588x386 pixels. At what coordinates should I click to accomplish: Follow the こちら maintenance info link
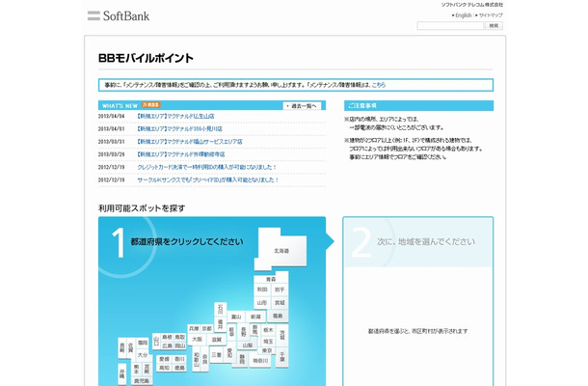(x=379, y=85)
